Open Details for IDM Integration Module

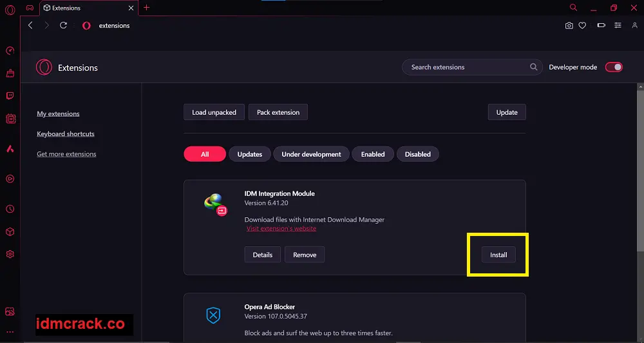(x=263, y=255)
